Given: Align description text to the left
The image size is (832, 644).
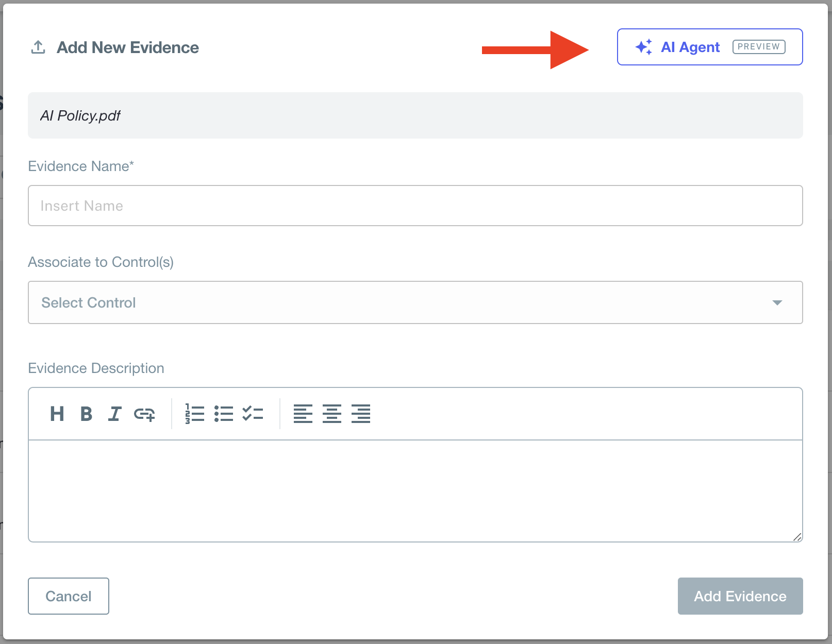Looking at the screenshot, I should coord(303,414).
